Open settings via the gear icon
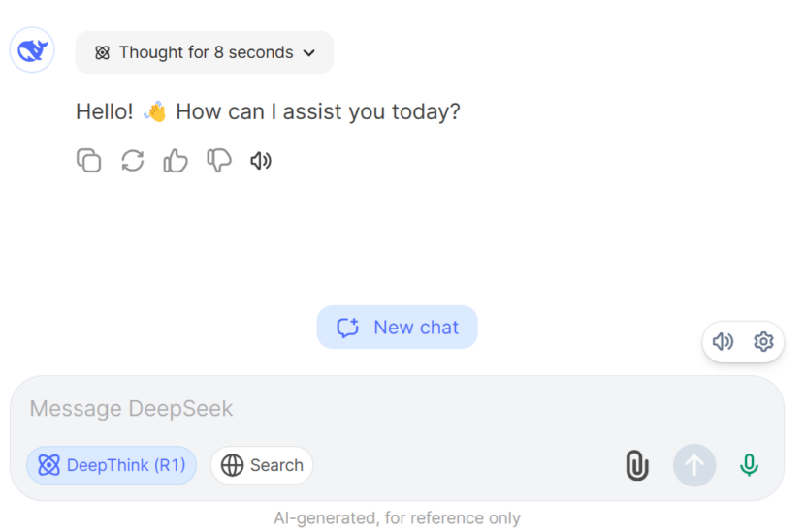 (x=763, y=342)
